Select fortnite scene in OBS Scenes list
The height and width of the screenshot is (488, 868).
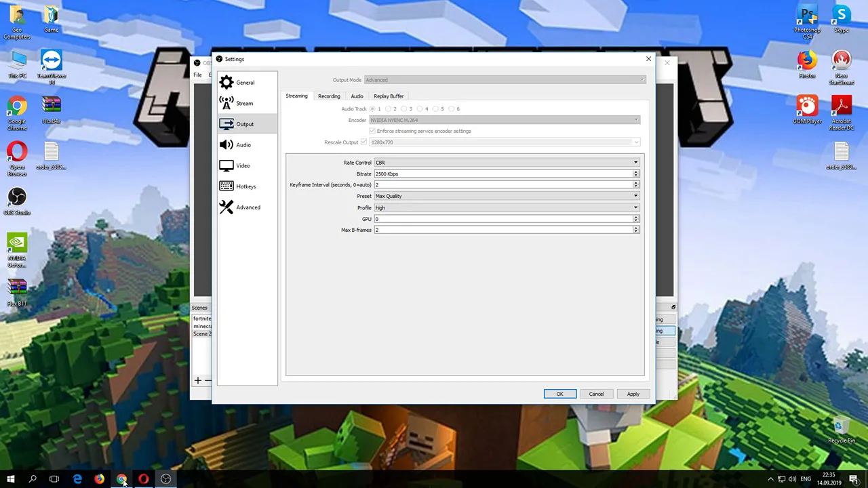coord(202,319)
